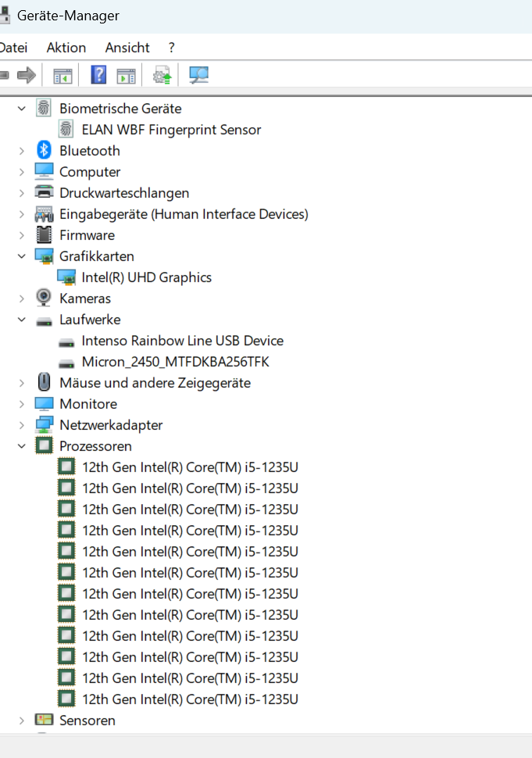The height and width of the screenshot is (758, 532).
Task: Click the printer icon beside Druckwarteschlangen
Action: coord(44,192)
